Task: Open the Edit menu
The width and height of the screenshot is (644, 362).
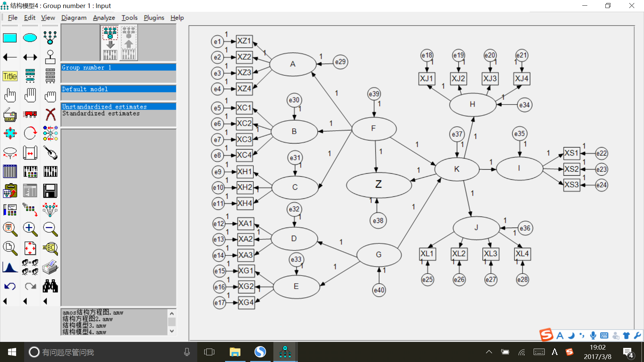Action: pyautogui.click(x=30, y=18)
